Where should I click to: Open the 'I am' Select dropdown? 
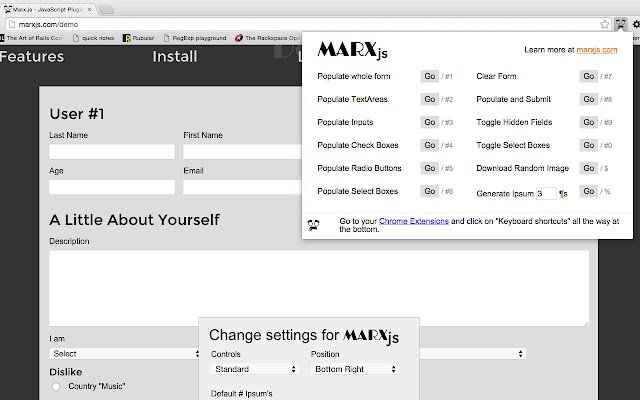[124, 353]
